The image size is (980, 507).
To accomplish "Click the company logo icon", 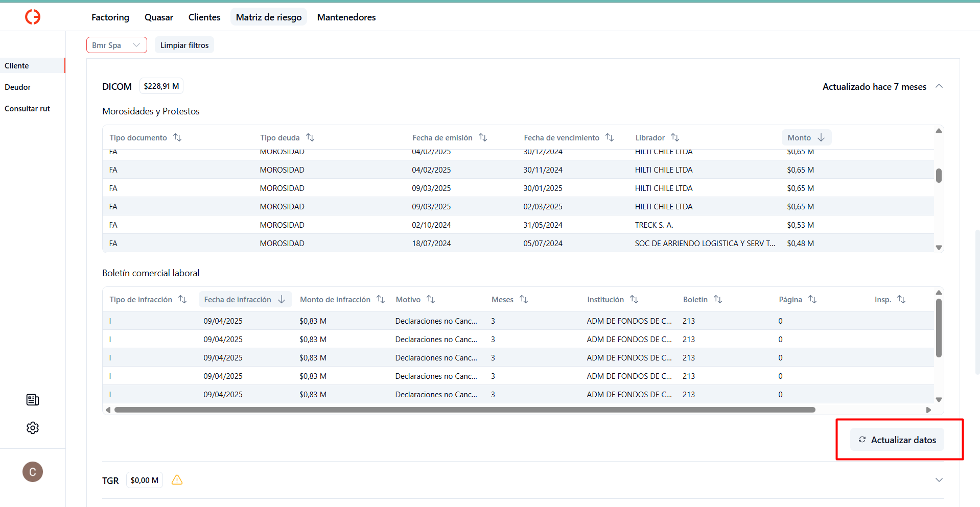I will coord(33,17).
